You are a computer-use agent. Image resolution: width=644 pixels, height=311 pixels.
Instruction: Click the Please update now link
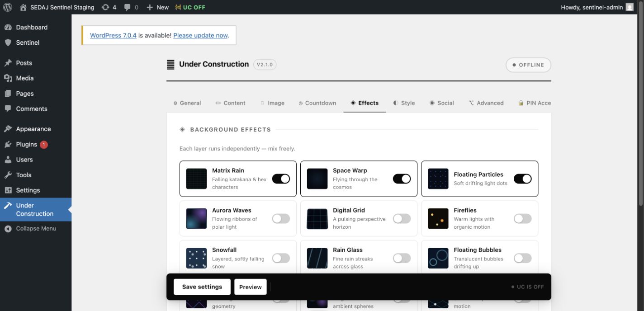(200, 35)
